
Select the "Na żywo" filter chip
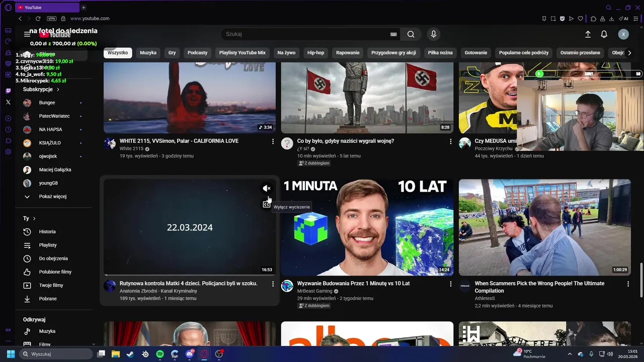coord(286,53)
